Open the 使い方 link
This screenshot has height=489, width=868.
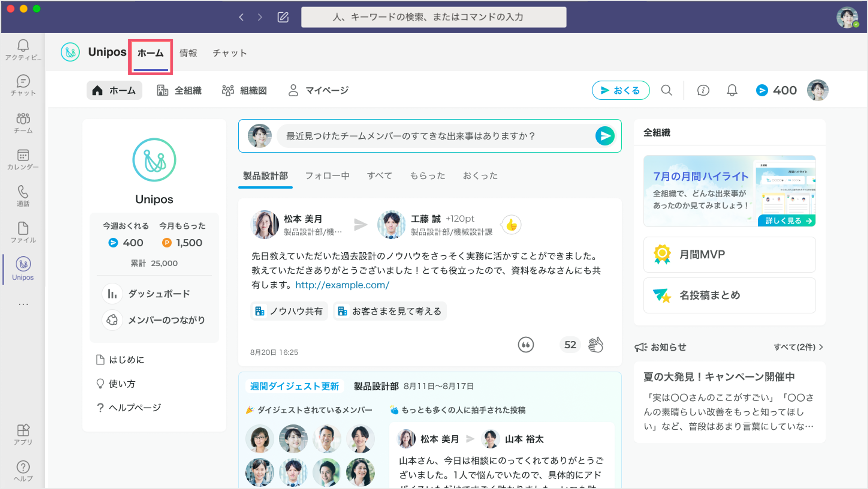point(116,384)
